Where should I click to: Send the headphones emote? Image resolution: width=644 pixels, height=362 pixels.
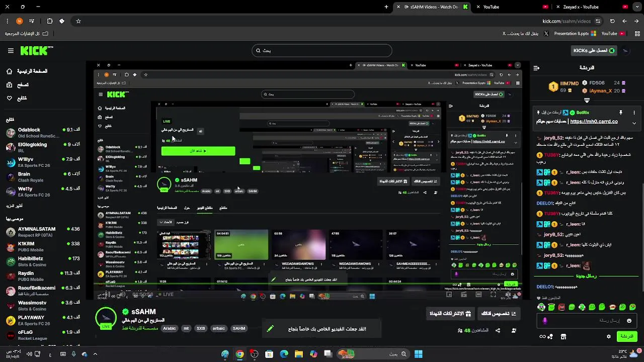pyautogui.click(x=541, y=307)
